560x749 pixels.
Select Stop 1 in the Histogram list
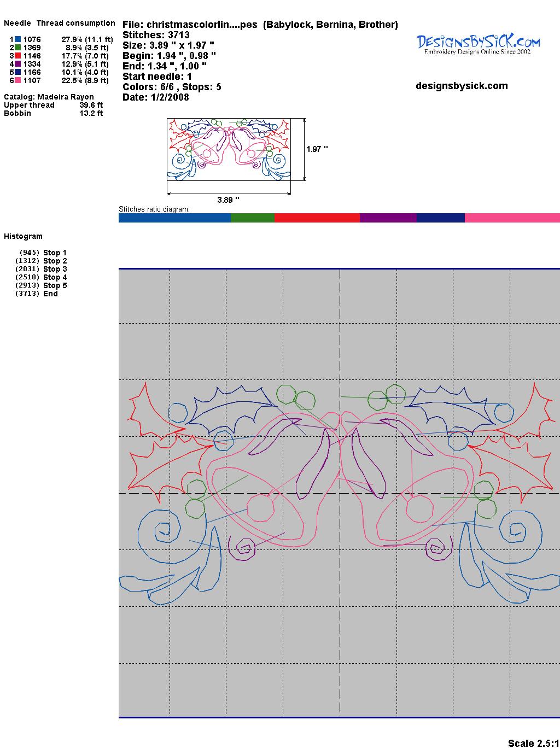tap(55, 253)
